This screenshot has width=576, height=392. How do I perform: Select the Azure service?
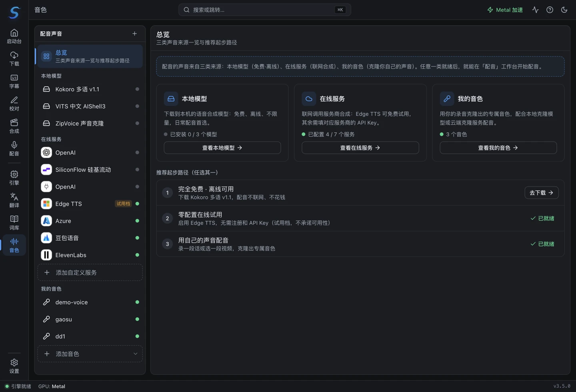click(90, 221)
